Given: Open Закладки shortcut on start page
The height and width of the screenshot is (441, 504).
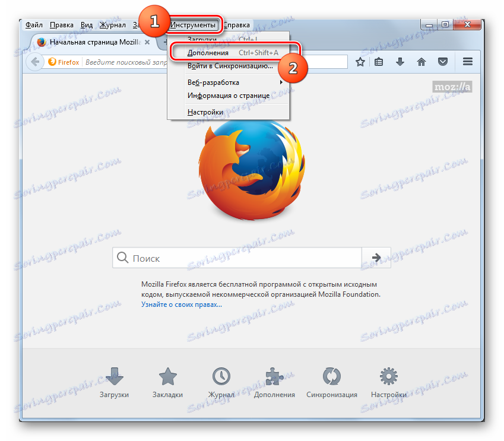Looking at the screenshot, I should click(x=167, y=383).
